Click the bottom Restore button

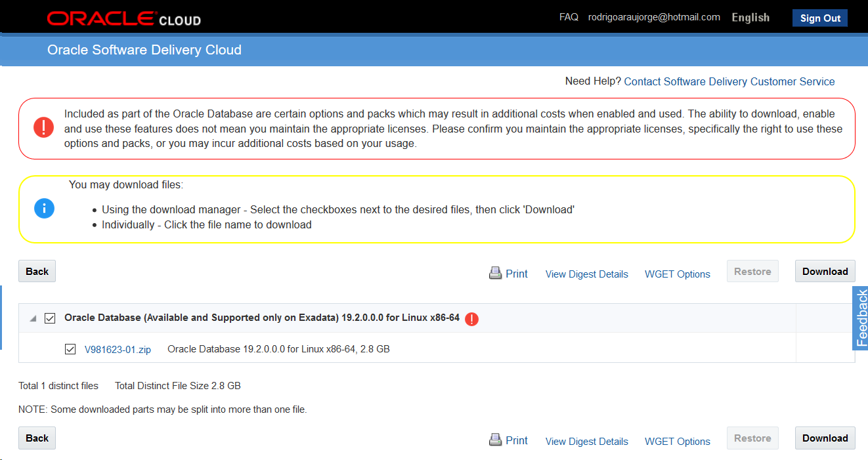(x=752, y=438)
